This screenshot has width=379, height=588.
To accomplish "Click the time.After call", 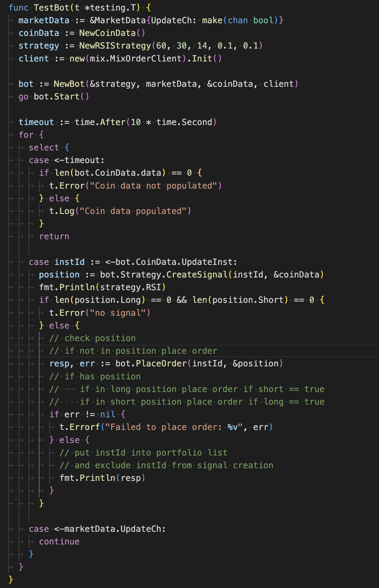I will coord(100,122).
